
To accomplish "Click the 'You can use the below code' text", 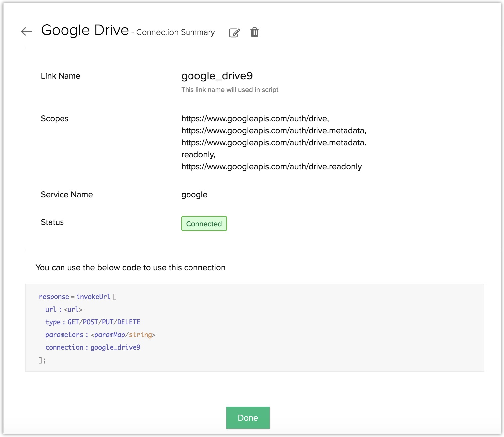I will click(x=130, y=268).
